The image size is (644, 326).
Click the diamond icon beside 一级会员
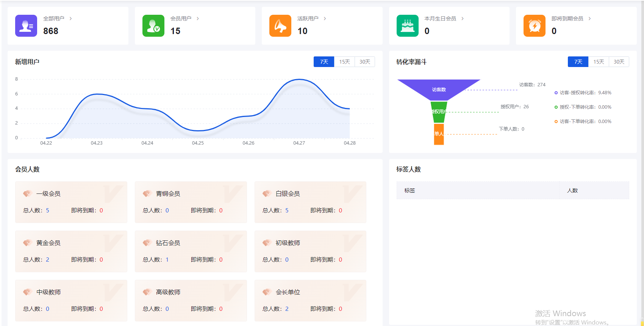[x=27, y=193]
